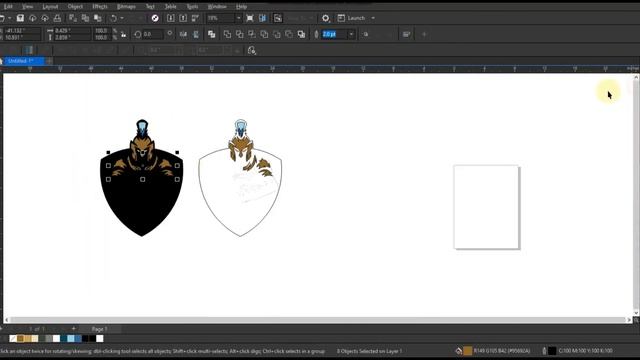Click the Create boundary icon
This screenshot has height=360, width=640.
[x=301, y=34]
